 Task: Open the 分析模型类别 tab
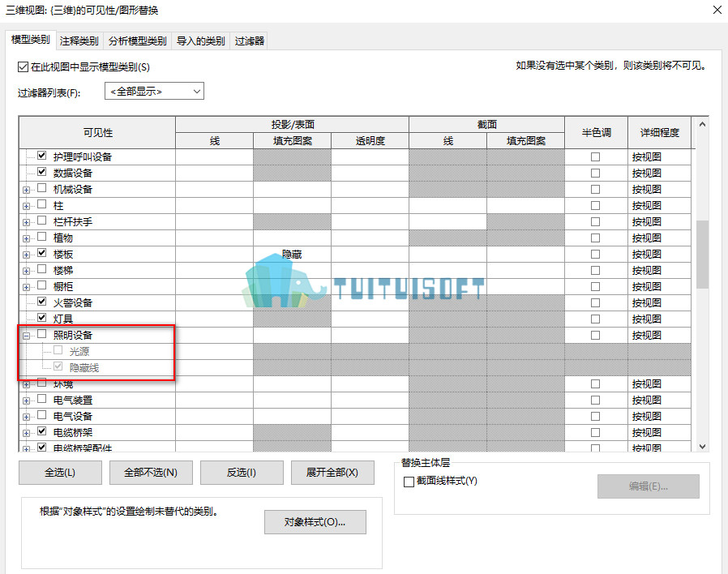(138, 41)
